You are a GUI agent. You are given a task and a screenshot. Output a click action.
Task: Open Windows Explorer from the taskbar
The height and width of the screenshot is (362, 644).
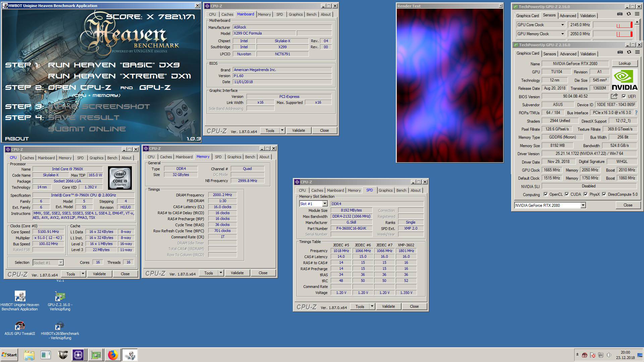point(29,355)
